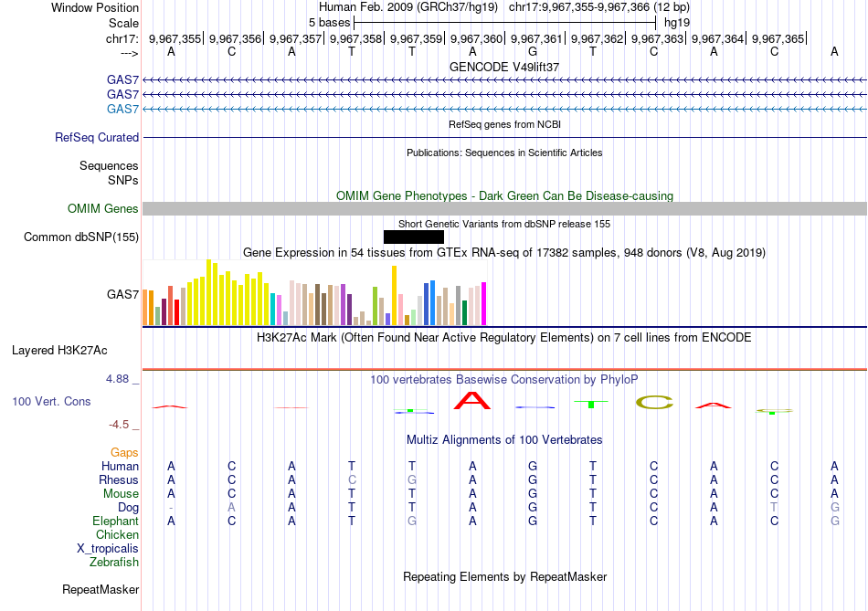Click the GTEx Gene Expression track title

click(504, 253)
